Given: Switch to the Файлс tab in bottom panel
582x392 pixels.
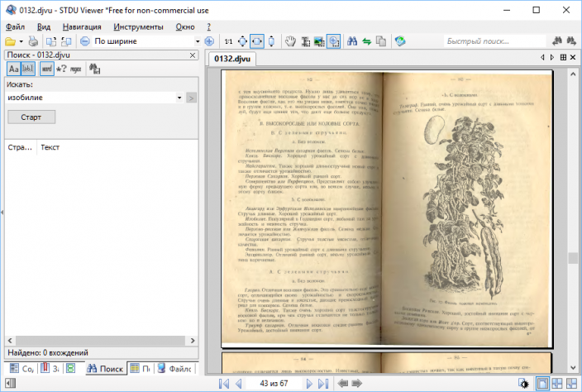Looking at the screenshot, I should click(175, 369).
